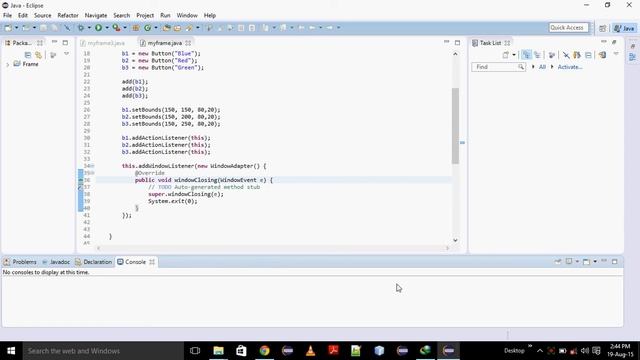The width and height of the screenshot is (640, 360).
Task: Click the Debug bug icon in toolbar
Action: [x=81, y=28]
